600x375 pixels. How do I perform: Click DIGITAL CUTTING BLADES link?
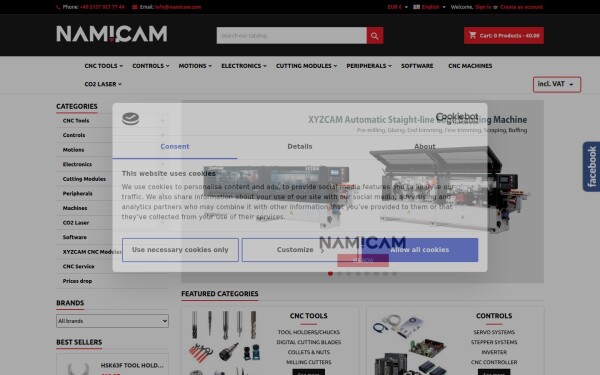click(x=308, y=342)
